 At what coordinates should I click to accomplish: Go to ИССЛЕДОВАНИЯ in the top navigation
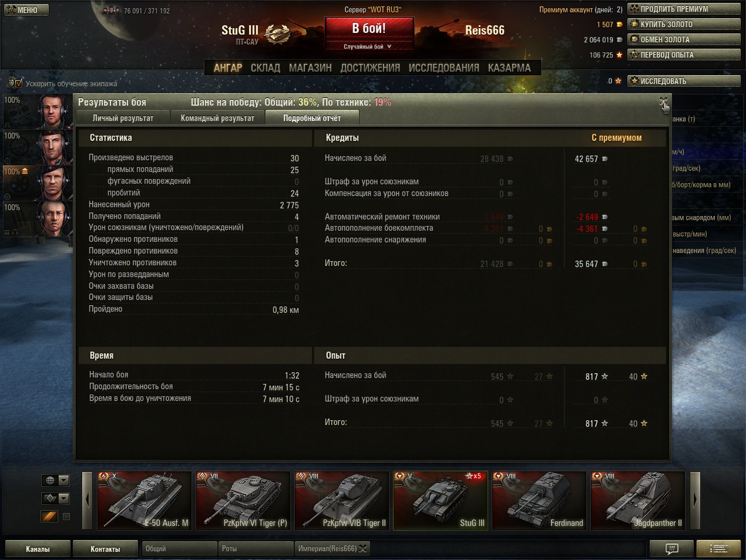click(x=443, y=68)
